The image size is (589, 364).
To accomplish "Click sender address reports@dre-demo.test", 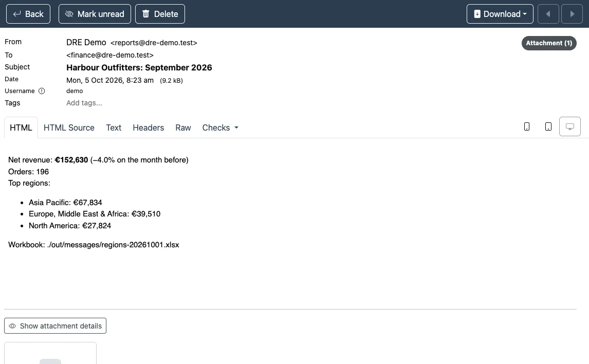I will pos(154,43).
